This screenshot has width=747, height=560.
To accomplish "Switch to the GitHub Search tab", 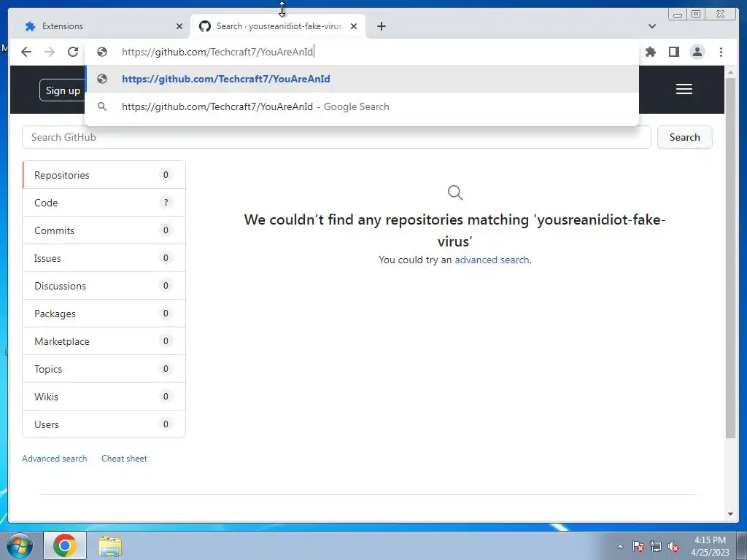I will [278, 26].
